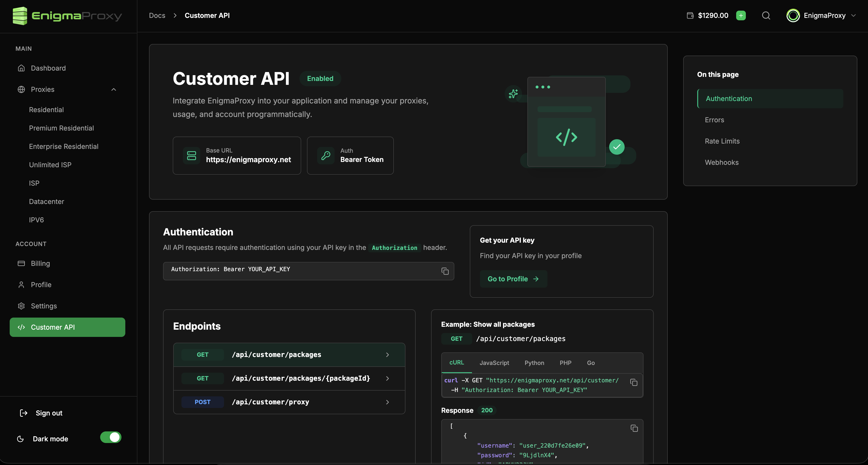Click the breadcrumb chevron separator
868x465 pixels.
click(175, 15)
